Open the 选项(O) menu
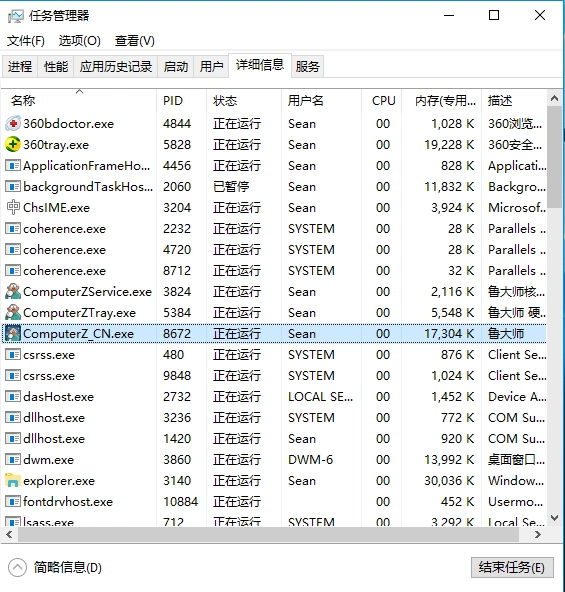The height and width of the screenshot is (592, 565). click(80, 41)
